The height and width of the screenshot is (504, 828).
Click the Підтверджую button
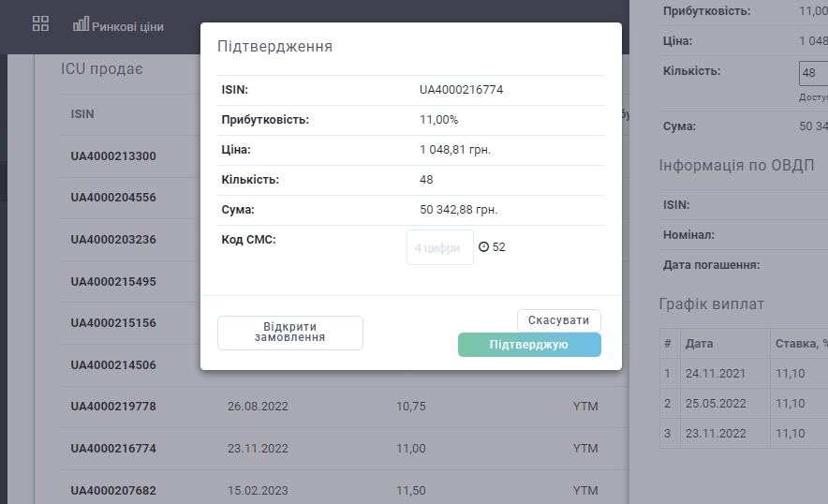click(529, 345)
